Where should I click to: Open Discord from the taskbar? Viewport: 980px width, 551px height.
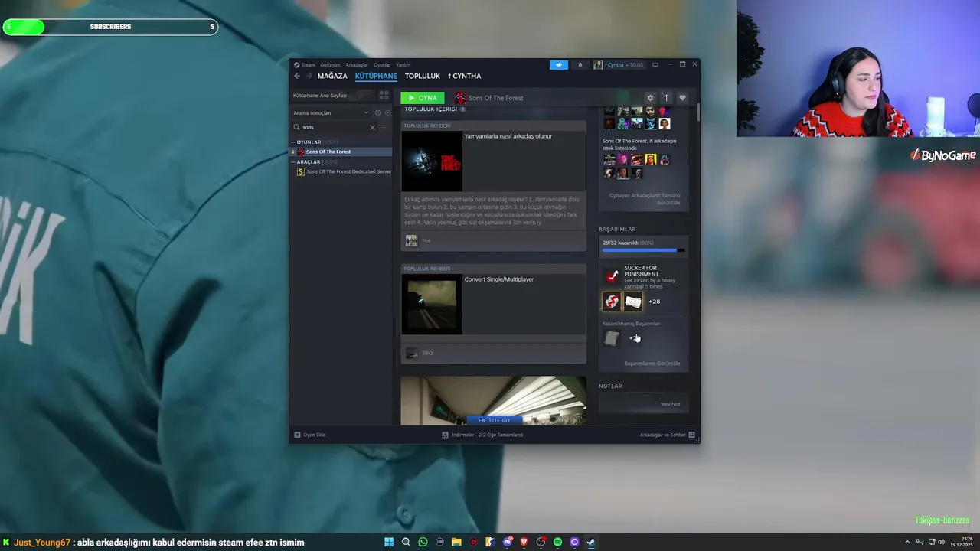(507, 542)
